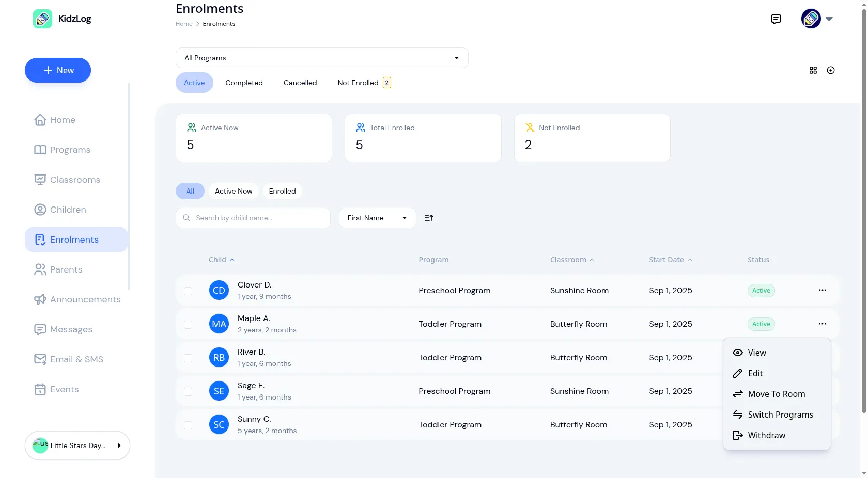Sort by the Start Date column header

[x=670, y=260]
